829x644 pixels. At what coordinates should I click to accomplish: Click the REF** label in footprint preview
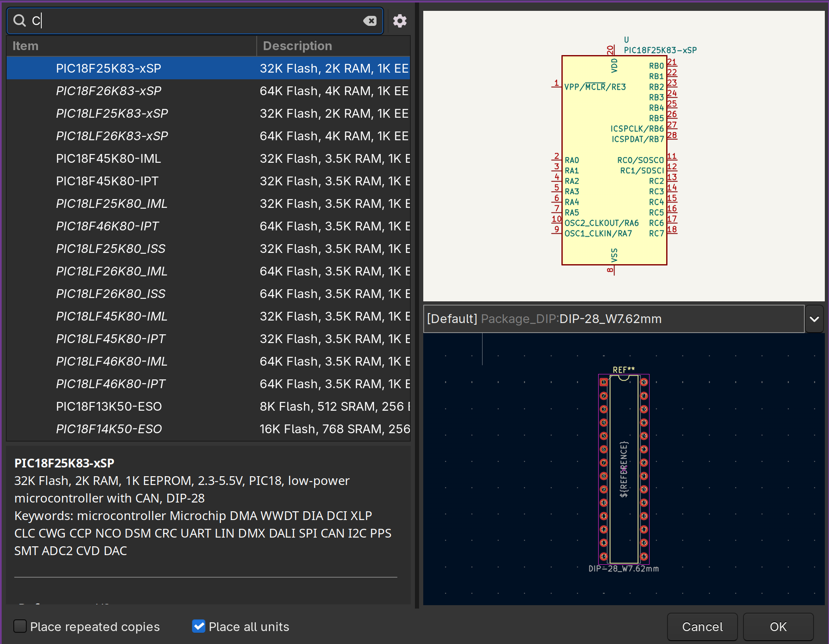624,370
